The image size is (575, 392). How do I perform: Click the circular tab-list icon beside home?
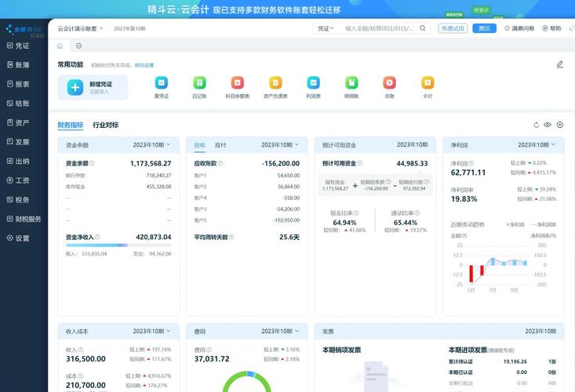[x=79, y=45]
